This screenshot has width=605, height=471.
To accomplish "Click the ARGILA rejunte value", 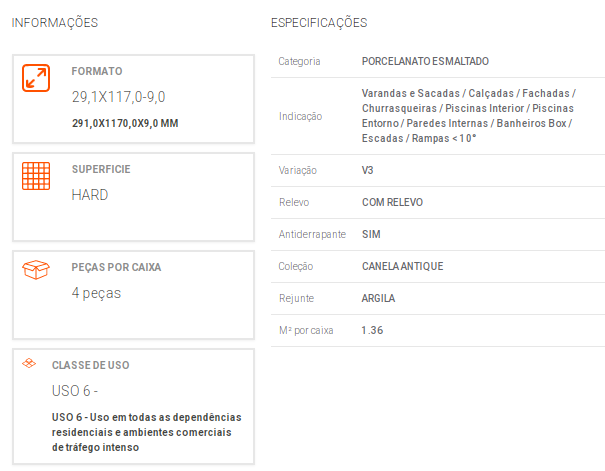I will [x=378, y=298].
